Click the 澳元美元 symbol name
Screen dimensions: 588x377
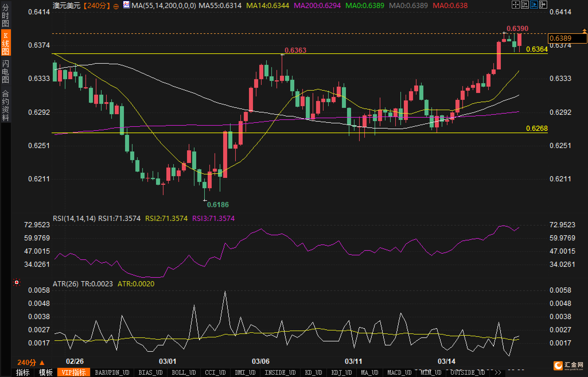(x=67, y=5)
